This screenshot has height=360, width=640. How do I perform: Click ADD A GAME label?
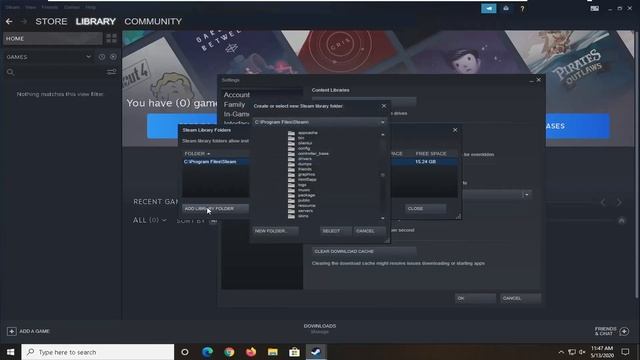pos(35,331)
